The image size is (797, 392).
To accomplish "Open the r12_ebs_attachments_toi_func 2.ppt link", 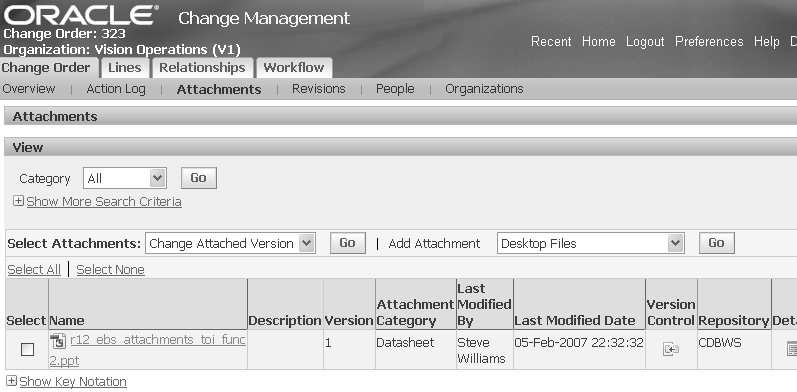I will click(x=158, y=340).
